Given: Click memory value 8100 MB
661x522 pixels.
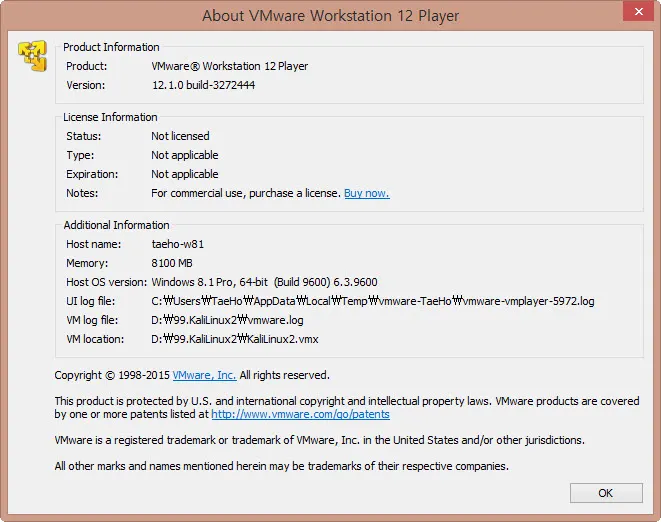Looking at the screenshot, I should pyautogui.click(x=172, y=263).
